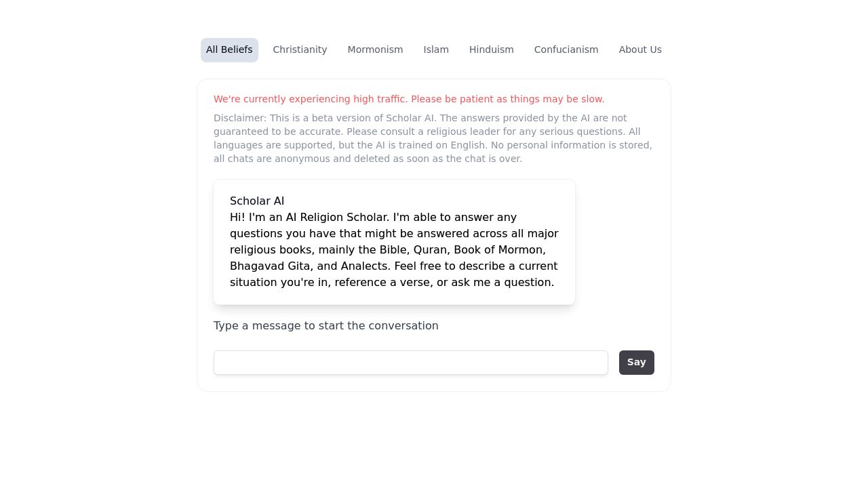Click the gray beta disclaimer paragraph
Screen dimensions: 868x488
(x=434, y=138)
